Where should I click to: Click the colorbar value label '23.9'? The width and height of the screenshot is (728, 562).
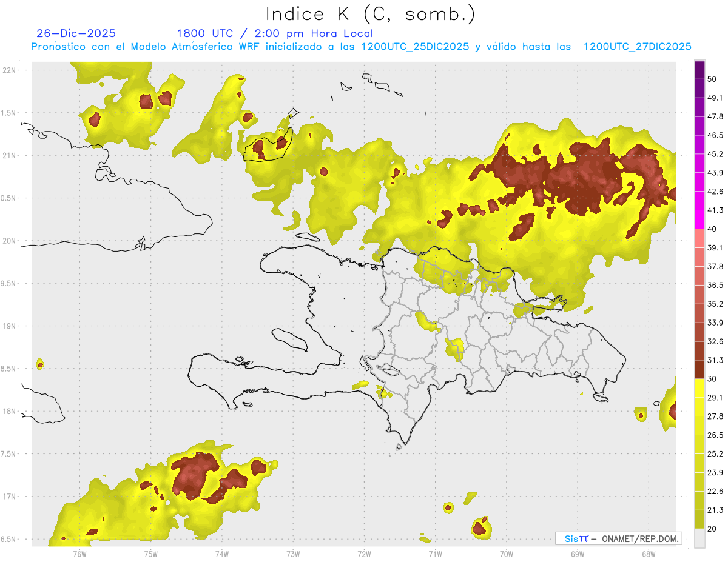715,473
